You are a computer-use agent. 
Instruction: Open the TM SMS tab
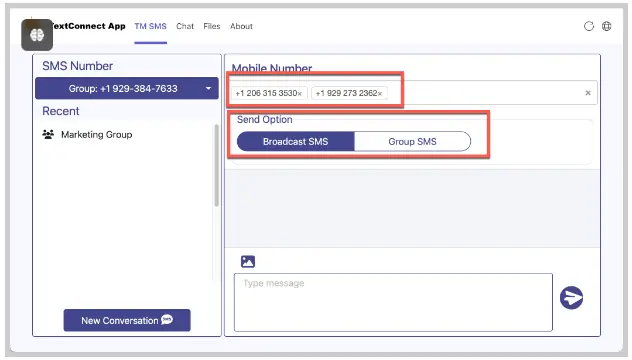150,27
